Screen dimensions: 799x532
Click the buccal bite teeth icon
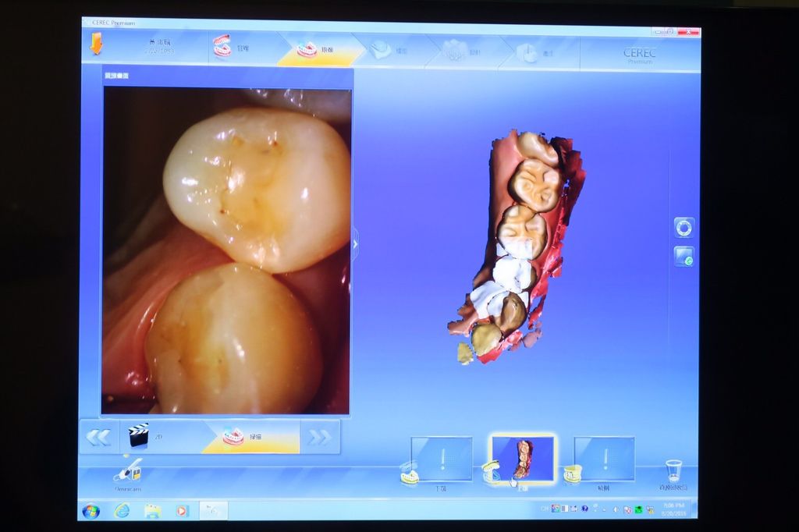click(573, 474)
